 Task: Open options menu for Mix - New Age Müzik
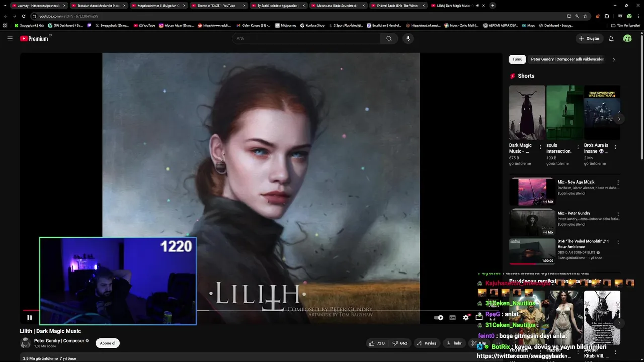618,183
